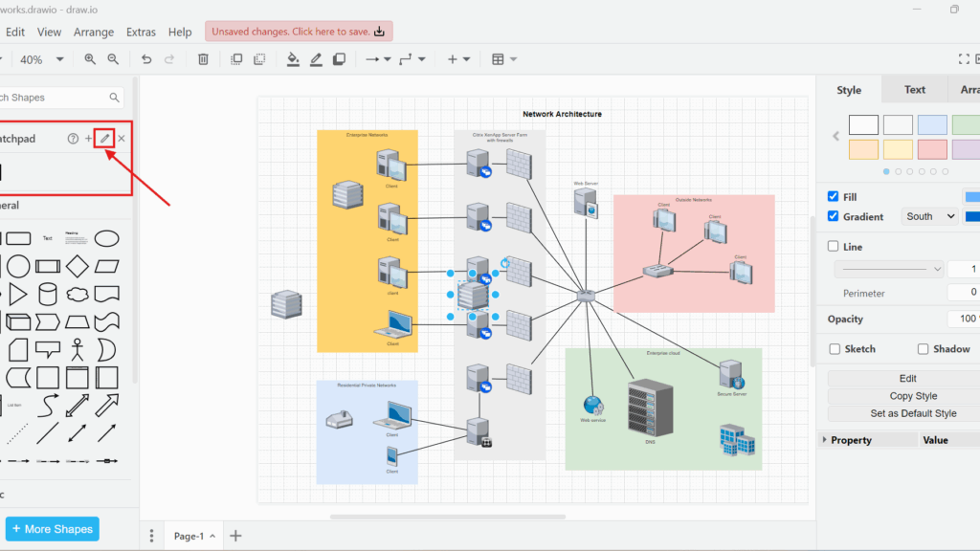This screenshot has height=551, width=980.
Task: Open the 40% zoom dropdown
Action: (42, 59)
